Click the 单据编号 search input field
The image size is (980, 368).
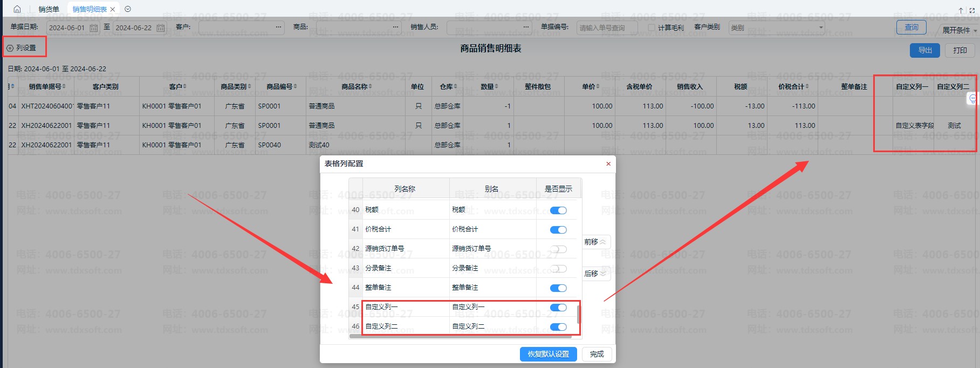click(x=607, y=28)
